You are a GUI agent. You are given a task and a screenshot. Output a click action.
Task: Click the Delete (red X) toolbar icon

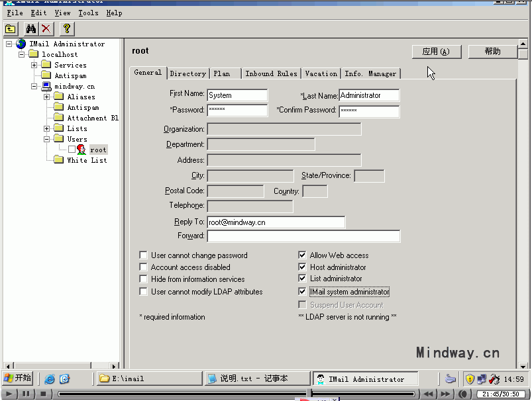[x=46, y=29]
